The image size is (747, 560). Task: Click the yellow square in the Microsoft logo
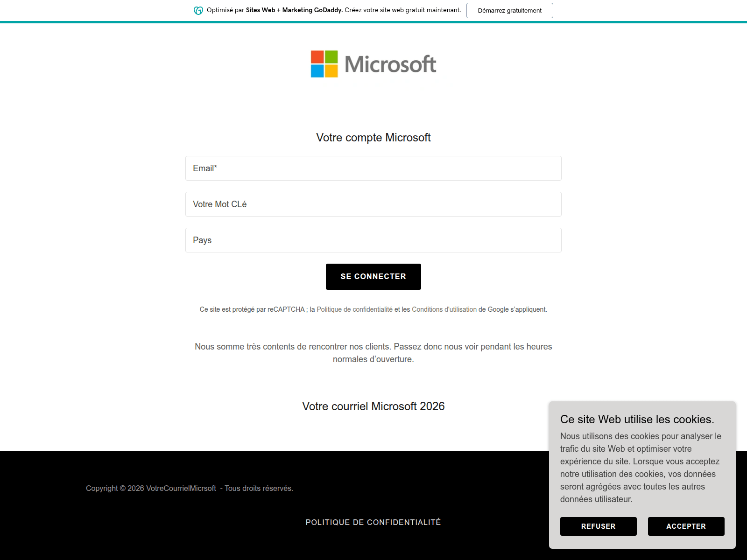pyautogui.click(x=331, y=71)
